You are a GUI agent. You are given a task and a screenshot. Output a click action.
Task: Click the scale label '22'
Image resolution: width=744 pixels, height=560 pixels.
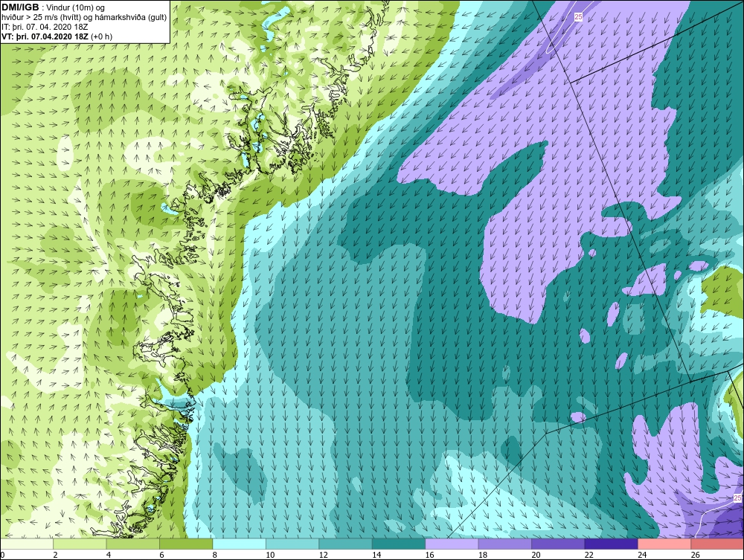click(589, 555)
